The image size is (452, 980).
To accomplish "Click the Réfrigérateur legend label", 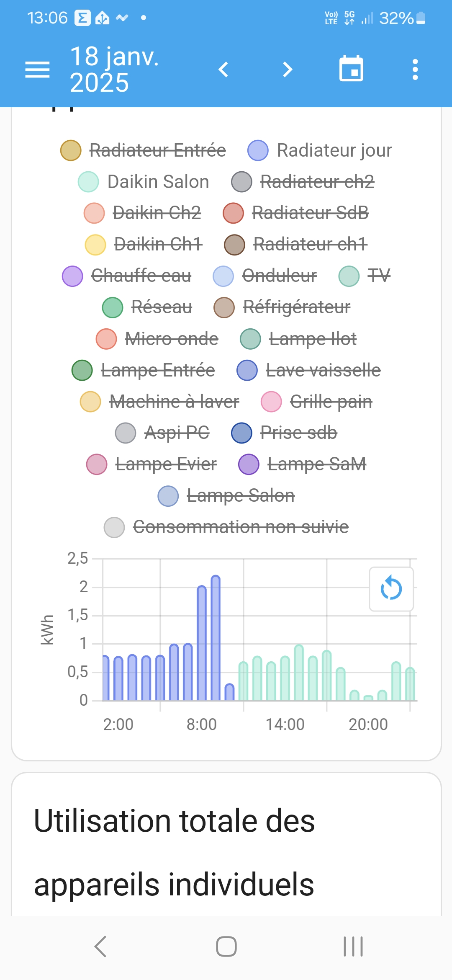I will point(297,307).
